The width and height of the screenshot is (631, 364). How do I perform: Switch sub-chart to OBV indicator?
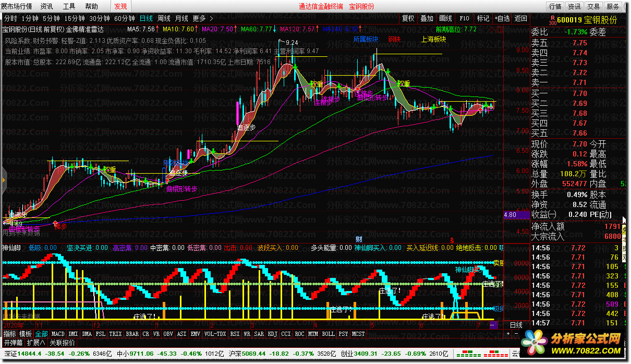point(168,334)
